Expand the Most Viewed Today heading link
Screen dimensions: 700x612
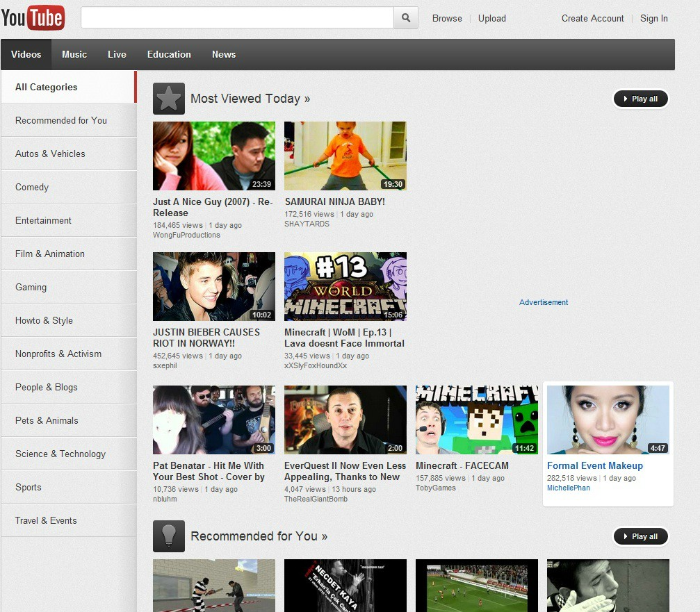[x=250, y=99]
